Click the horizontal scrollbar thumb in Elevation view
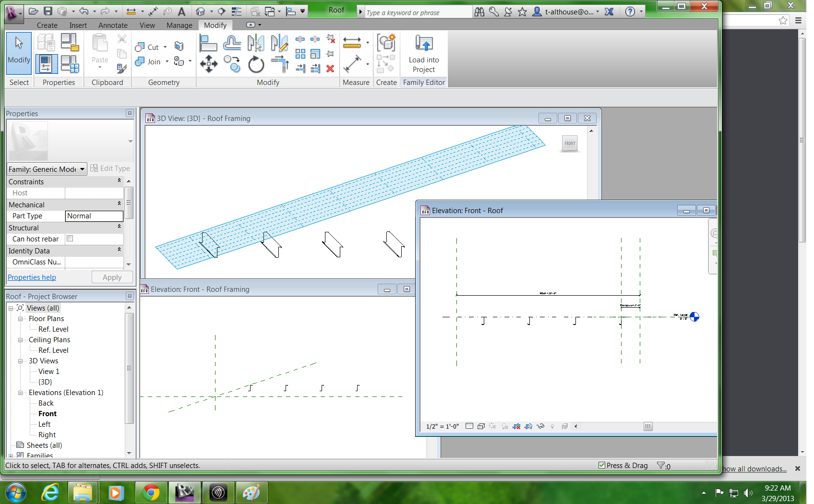 648,426
